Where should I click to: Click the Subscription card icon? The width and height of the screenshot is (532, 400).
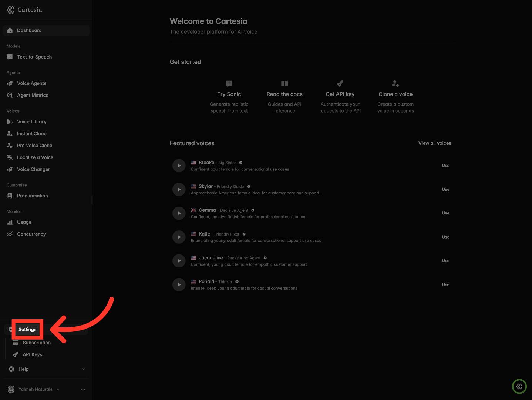point(16,343)
